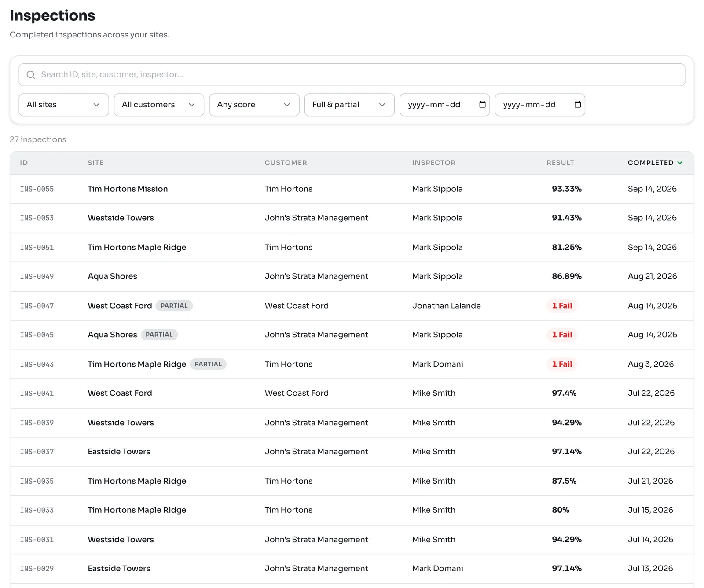The height and width of the screenshot is (588, 704).
Task: Open inspection INS-0033
Action: [352, 510]
